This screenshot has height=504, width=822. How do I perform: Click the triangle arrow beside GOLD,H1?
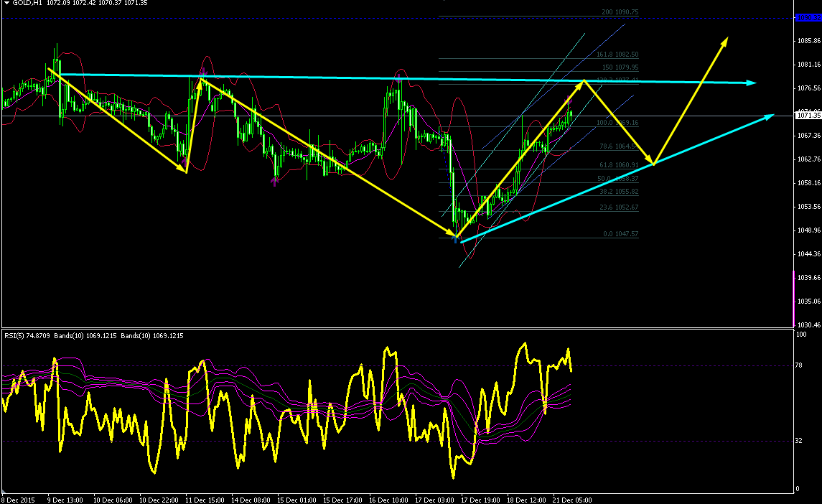pos(6,3)
